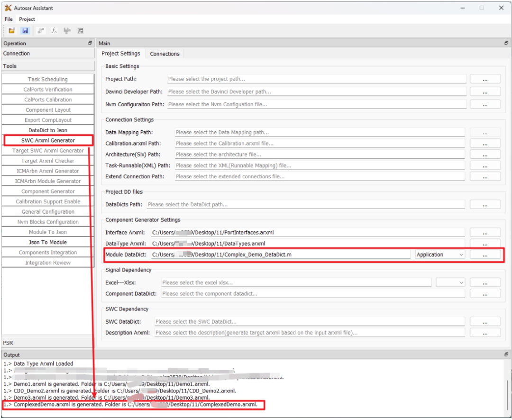The height and width of the screenshot is (420, 512).
Task: Expand the PSR section
Action: [47, 342]
